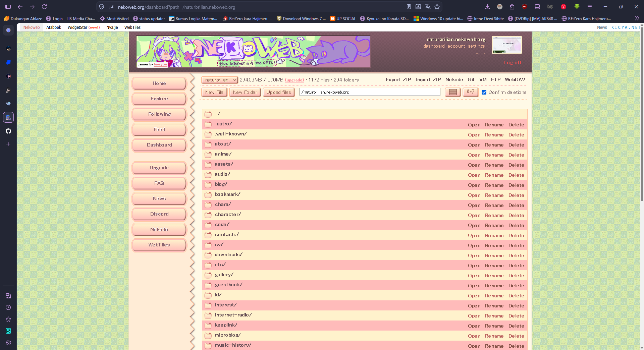Switch to list view layout icon
Image resolution: width=644 pixels, height=350 pixels.
[x=453, y=92]
